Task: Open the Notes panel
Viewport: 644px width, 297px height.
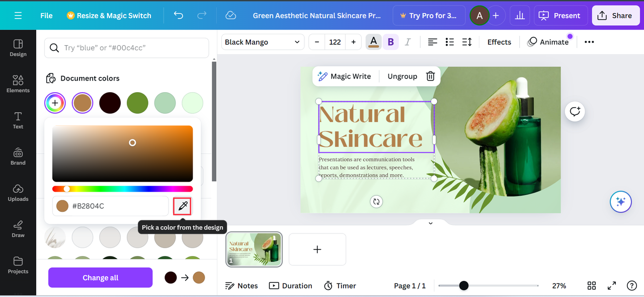Action: pyautogui.click(x=242, y=285)
